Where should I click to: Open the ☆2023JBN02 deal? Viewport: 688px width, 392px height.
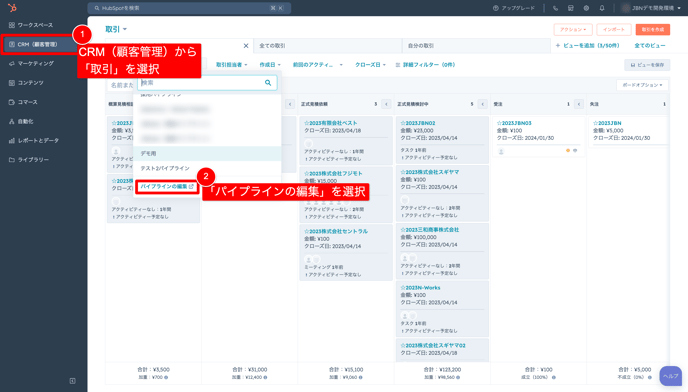coord(418,123)
